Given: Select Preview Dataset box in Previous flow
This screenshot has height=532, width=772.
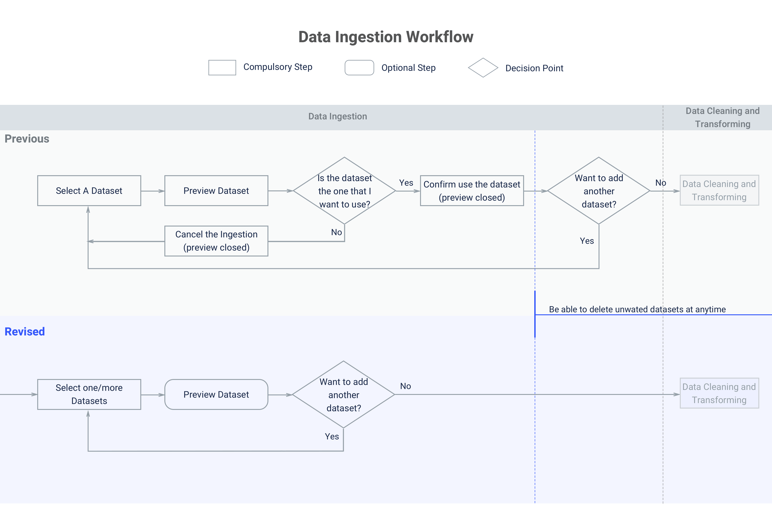Looking at the screenshot, I should coord(216,191).
